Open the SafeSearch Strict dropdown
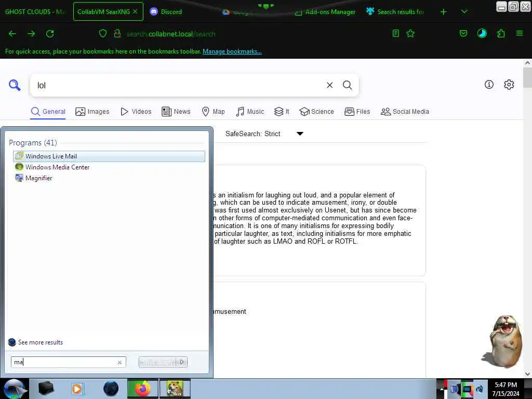The width and height of the screenshot is (532, 399). 264,134
